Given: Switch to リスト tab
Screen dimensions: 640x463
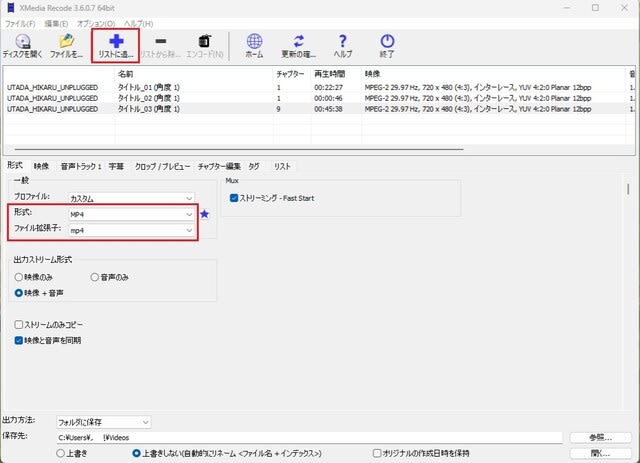Looking at the screenshot, I should click(282, 166).
